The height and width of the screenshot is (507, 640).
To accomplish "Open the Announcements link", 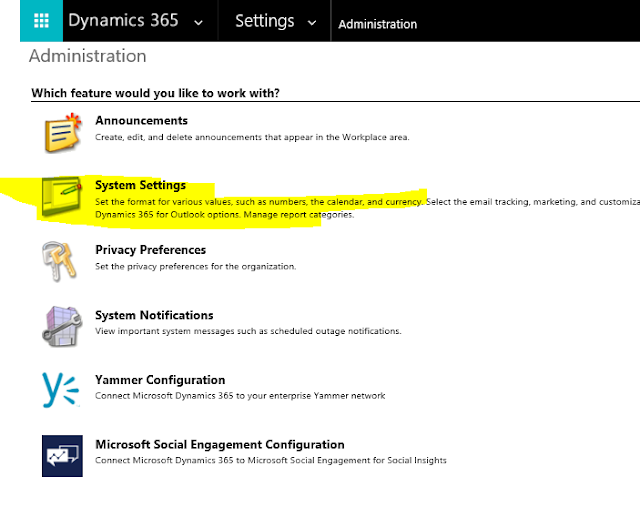I will click(x=141, y=120).
